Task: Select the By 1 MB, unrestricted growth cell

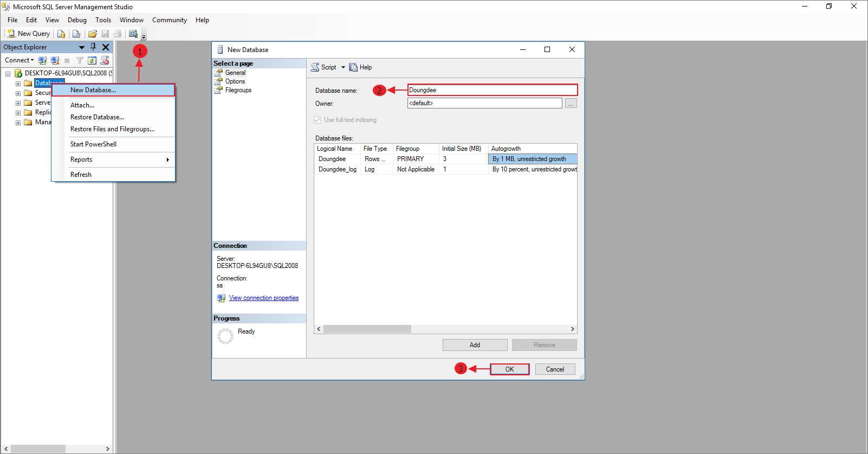Action: tap(533, 159)
